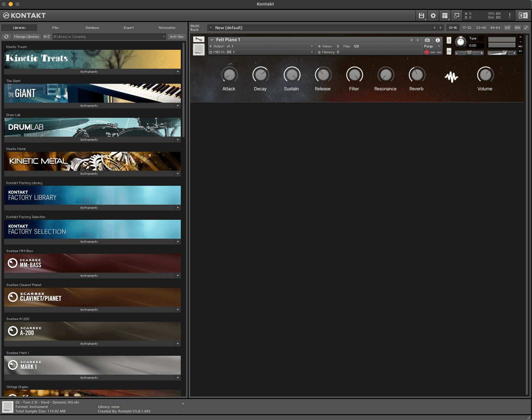Click the Sustain knob
Screen dimensions: 532x420
[292, 75]
